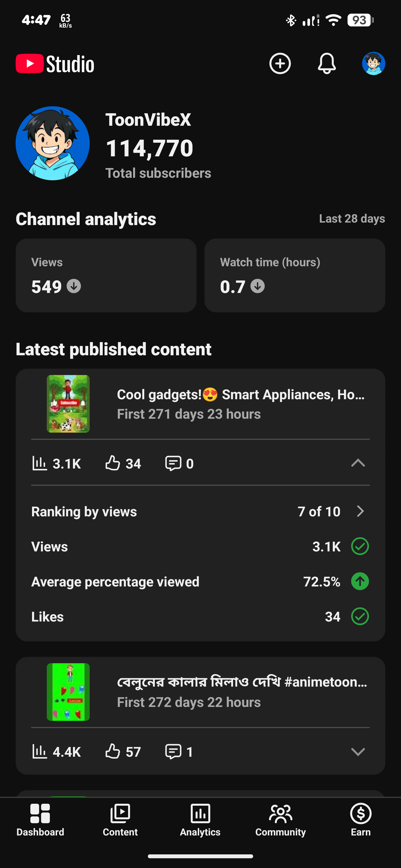
Task: Tap the ToonVibeX channel profile picture
Action: 53,143
